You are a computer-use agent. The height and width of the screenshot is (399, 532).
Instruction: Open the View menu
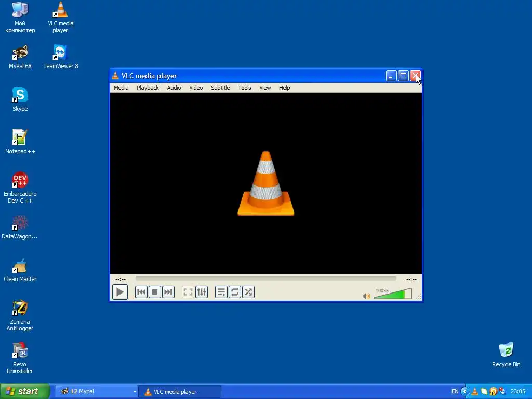click(265, 88)
